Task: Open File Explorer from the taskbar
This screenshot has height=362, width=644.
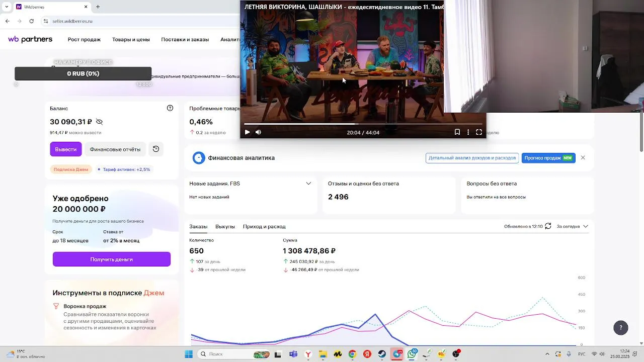Action: [323, 354]
